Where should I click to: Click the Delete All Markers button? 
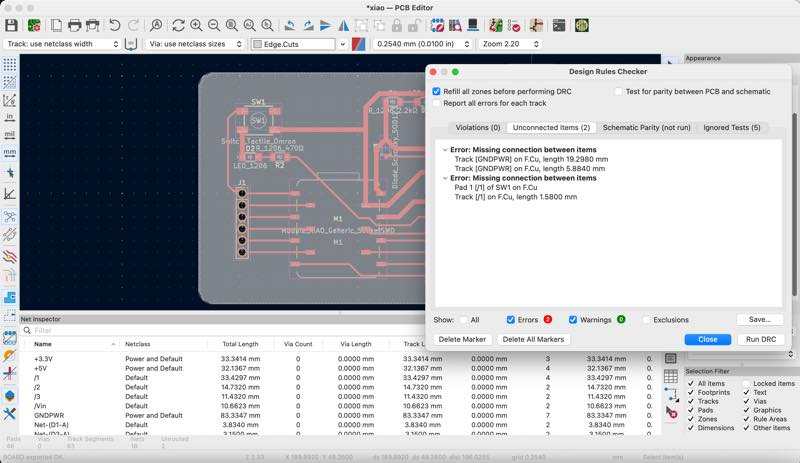pyautogui.click(x=533, y=339)
